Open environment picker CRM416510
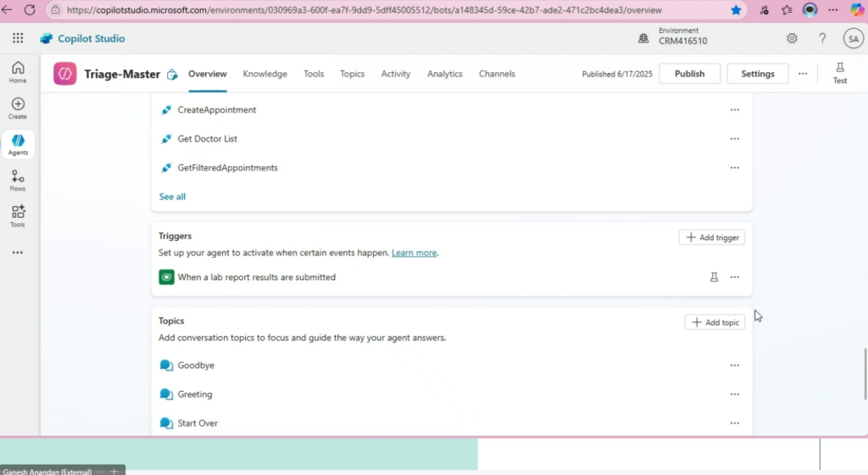868x475 pixels. tap(672, 36)
